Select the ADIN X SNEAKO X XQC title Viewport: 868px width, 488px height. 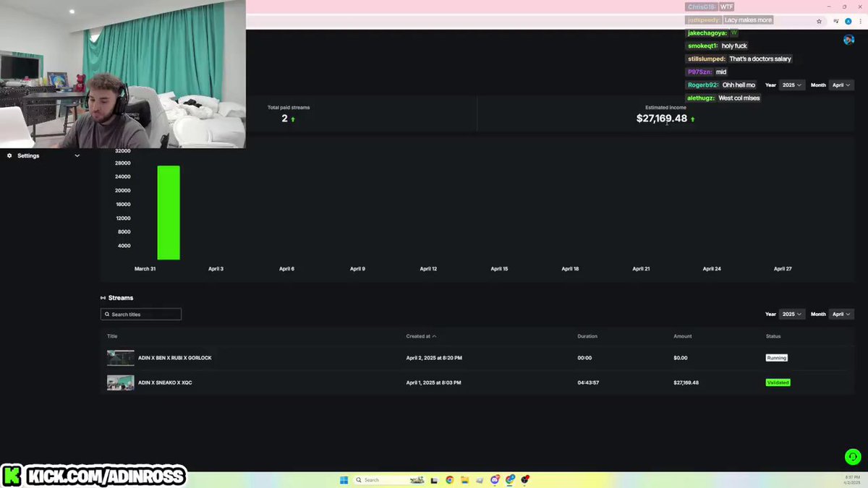[x=165, y=382]
